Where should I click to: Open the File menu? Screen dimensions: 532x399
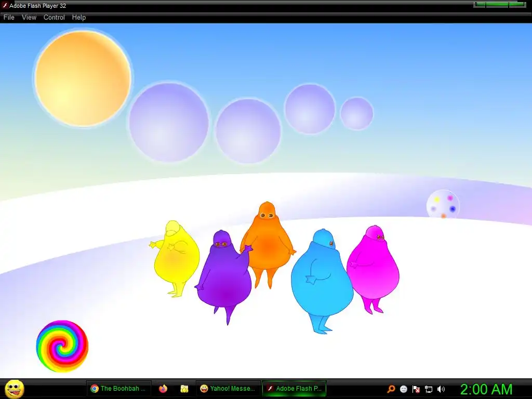pos(9,17)
